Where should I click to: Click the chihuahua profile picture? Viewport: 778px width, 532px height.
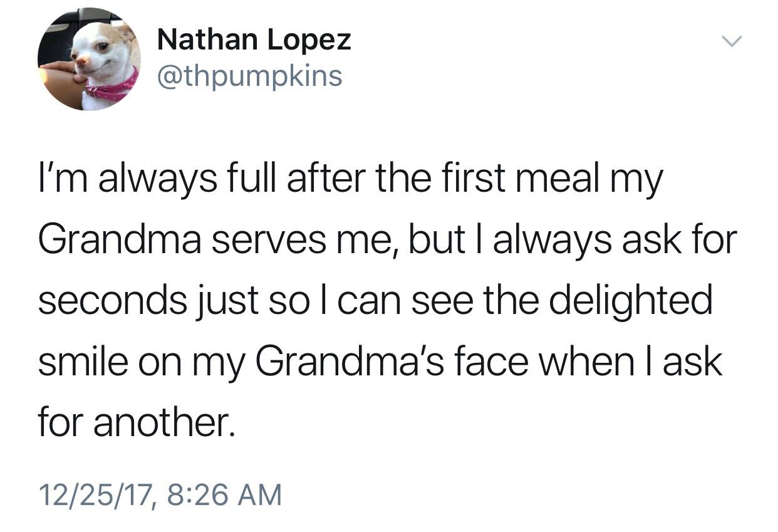pos(88,59)
